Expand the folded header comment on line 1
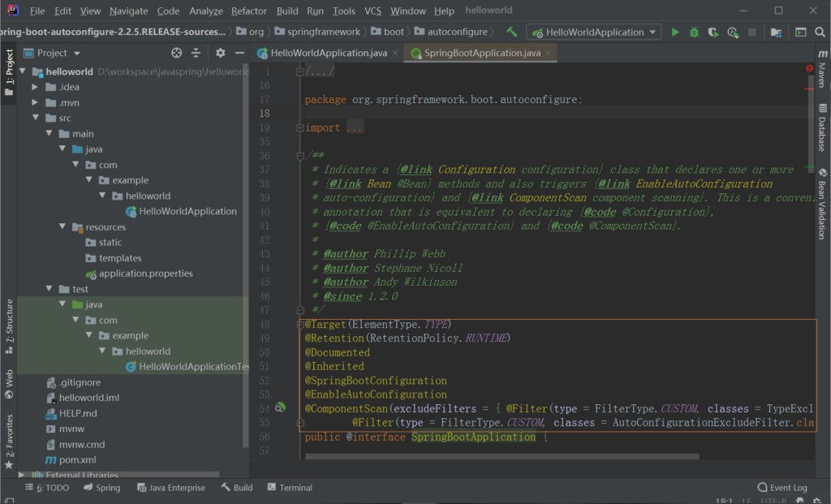The image size is (831, 504). tap(300, 71)
